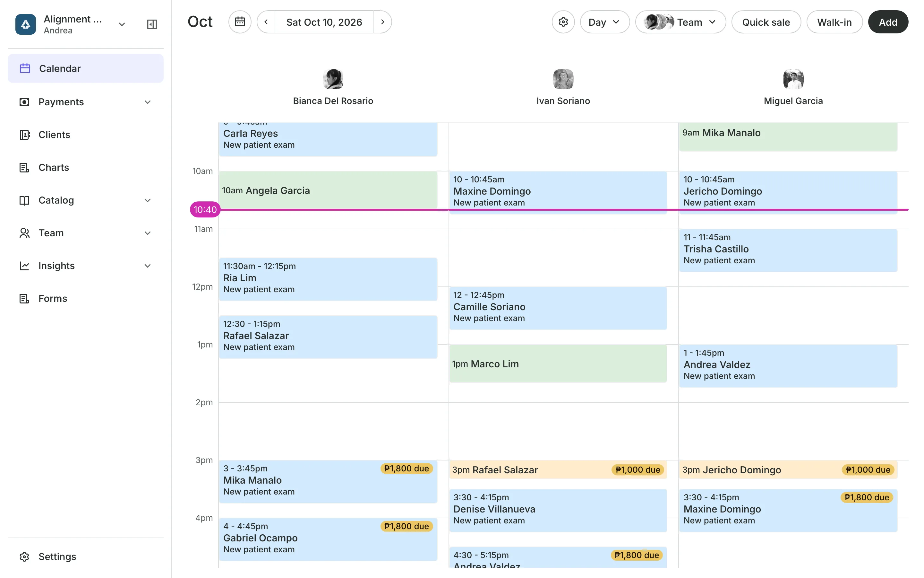Screen dimensions: 924x578
Task: Click the Walk-in button
Action: click(834, 22)
